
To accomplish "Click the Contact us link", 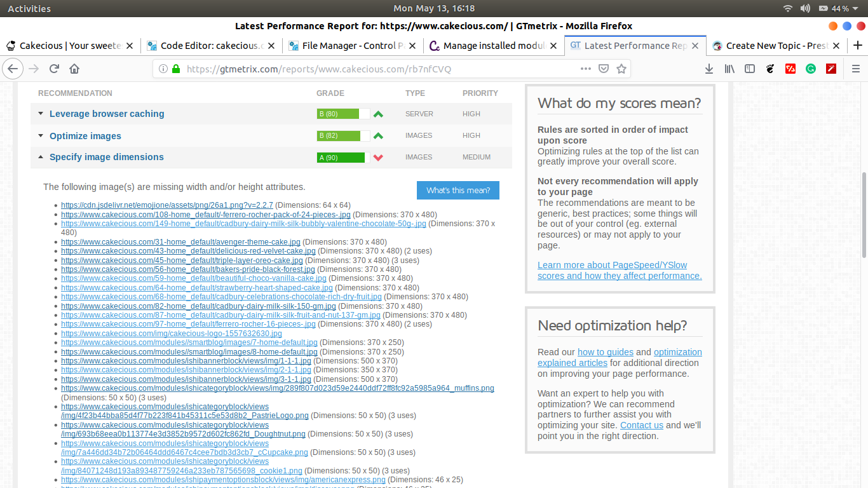I will (x=642, y=425).
